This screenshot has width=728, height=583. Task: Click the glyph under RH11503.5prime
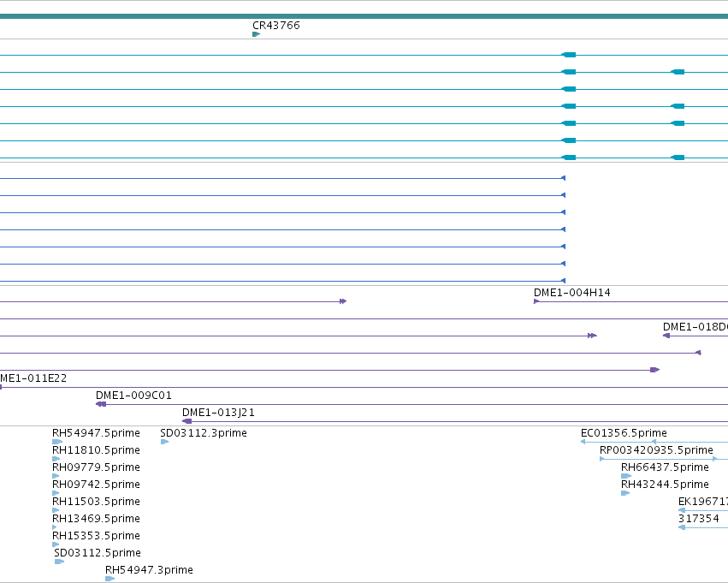point(56,510)
